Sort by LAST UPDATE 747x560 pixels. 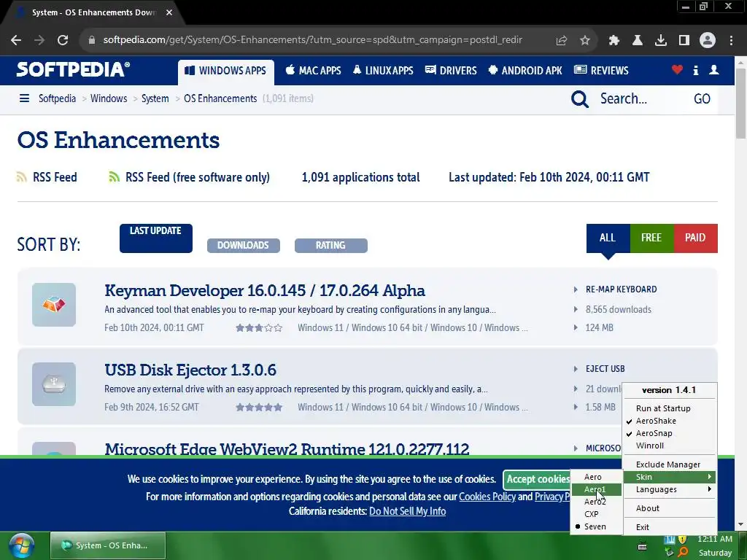(156, 238)
